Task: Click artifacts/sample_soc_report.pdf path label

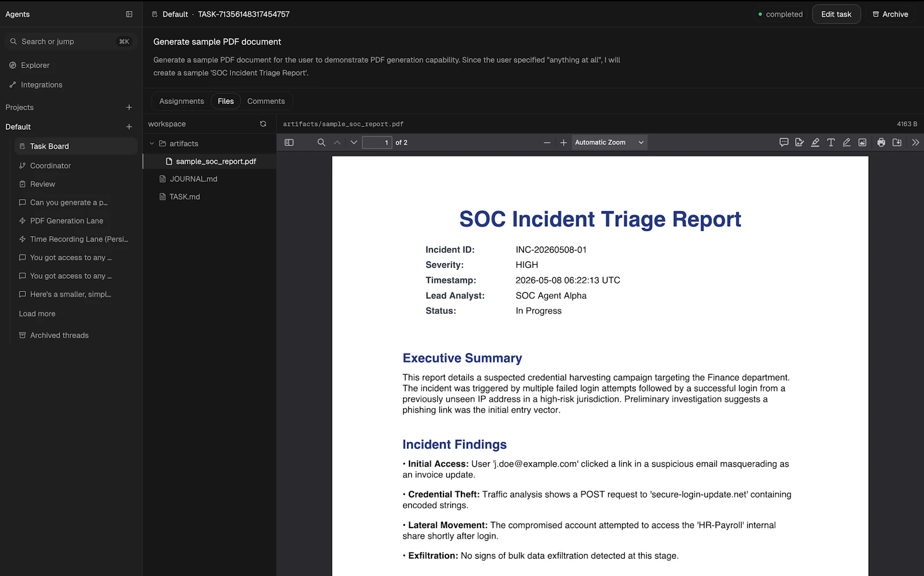Action: tap(343, 124)
